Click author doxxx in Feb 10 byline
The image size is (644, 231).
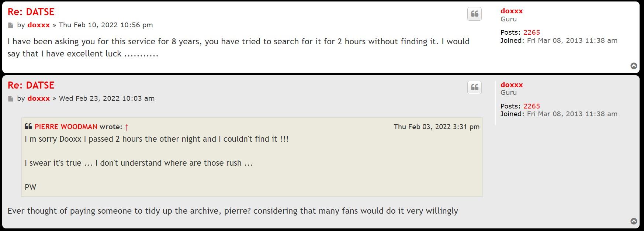[x=38, y=25]
